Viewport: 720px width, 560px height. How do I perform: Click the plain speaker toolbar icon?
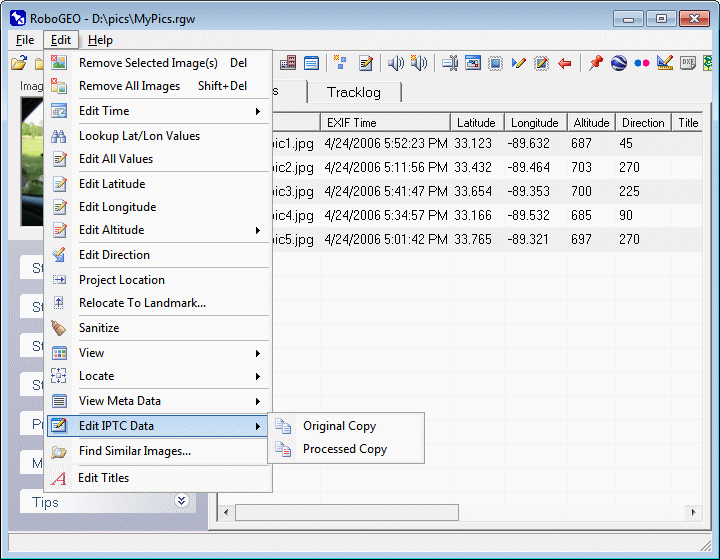[395, 63]
